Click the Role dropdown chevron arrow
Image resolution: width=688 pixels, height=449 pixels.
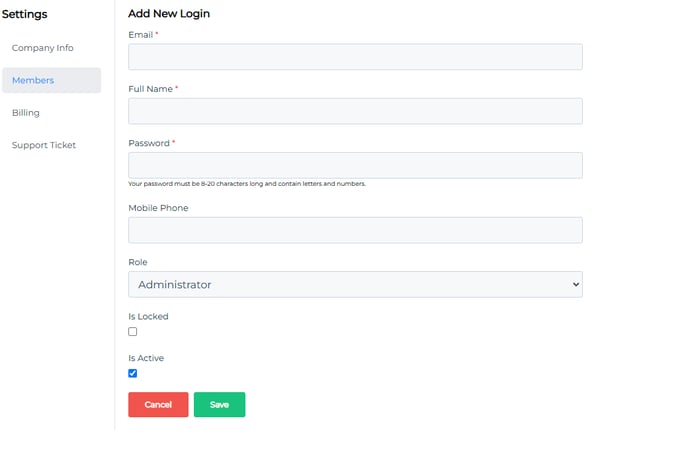click(x=576, y=284)
